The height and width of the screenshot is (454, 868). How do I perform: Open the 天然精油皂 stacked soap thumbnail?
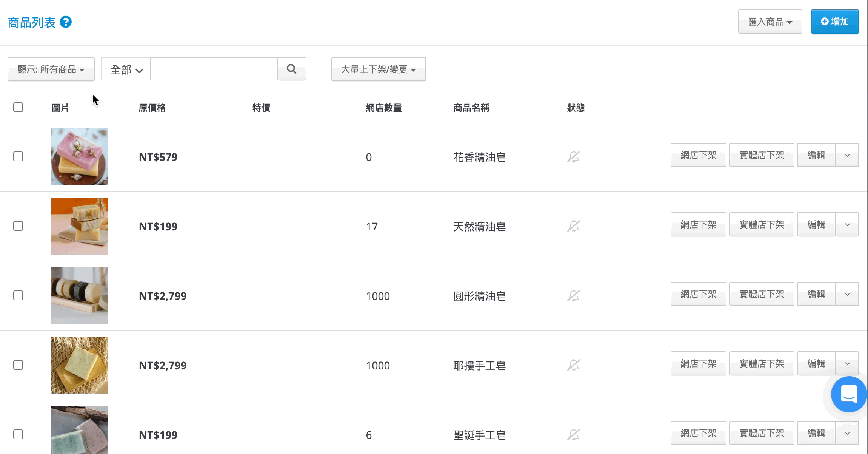(x=80, y=226)
